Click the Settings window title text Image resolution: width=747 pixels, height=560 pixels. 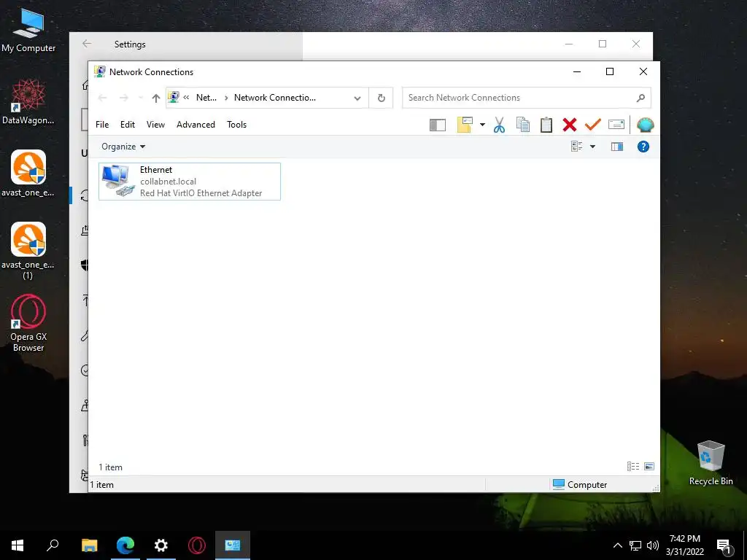(x=130, y=44)
